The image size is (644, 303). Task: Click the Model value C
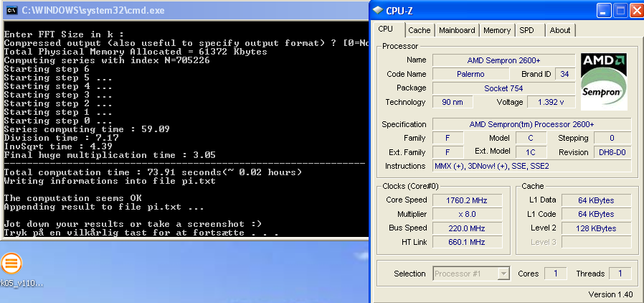531,138
